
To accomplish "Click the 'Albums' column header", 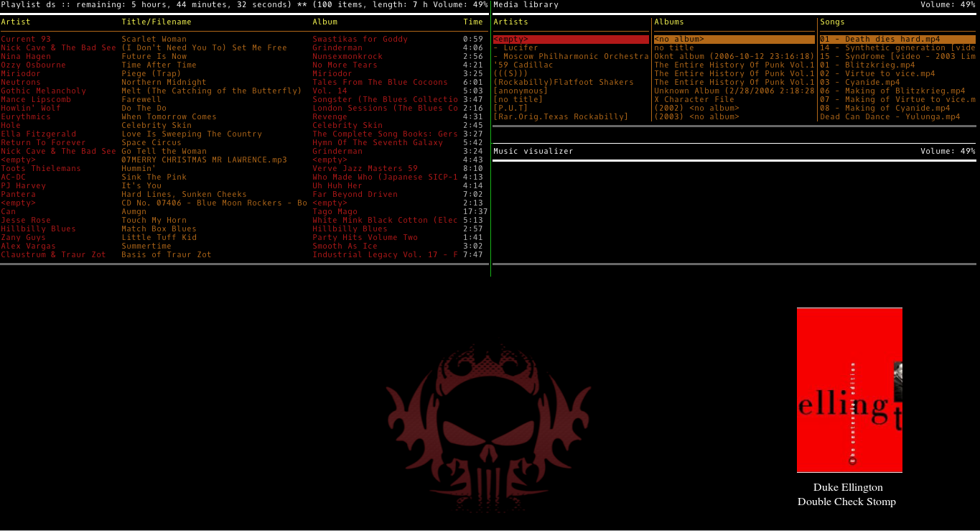I will pyautogui.click(x=669, y=22).
